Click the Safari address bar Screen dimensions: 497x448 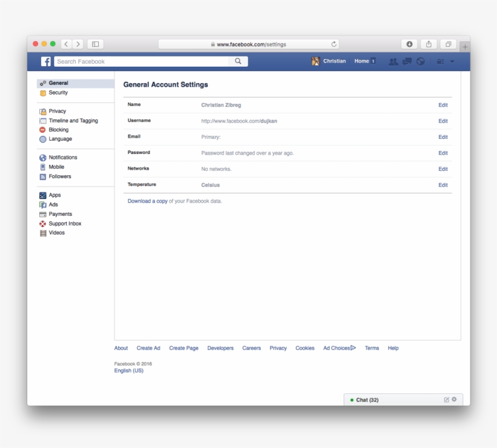pos(248,44)
